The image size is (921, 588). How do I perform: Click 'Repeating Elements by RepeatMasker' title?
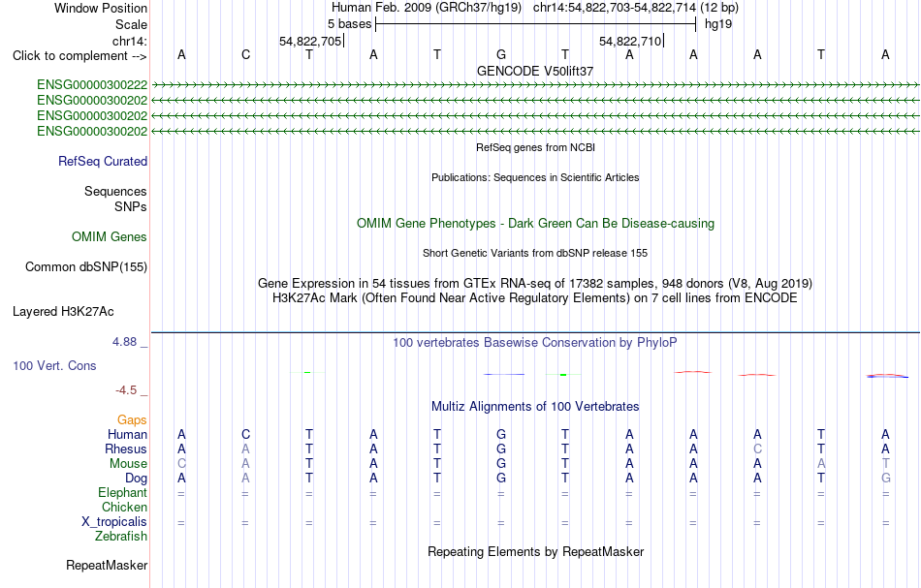(536, 552)
